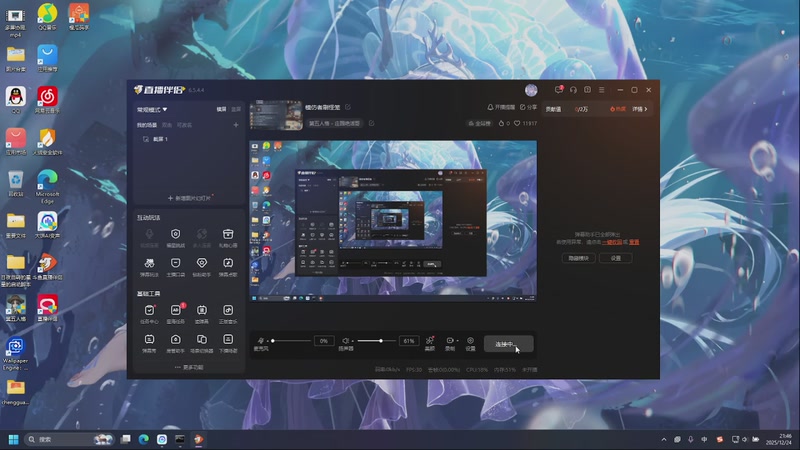Open the 任务中心 task center tool
800x450 pixels.
coord(149,313)
